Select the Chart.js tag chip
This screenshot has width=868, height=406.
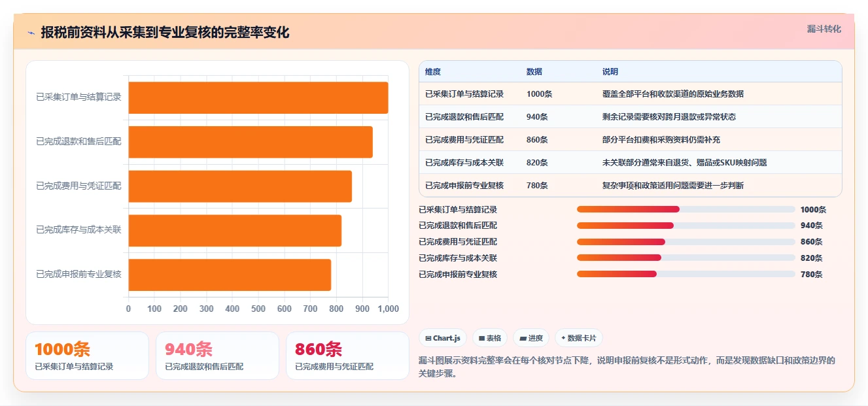tap(443, 338)
